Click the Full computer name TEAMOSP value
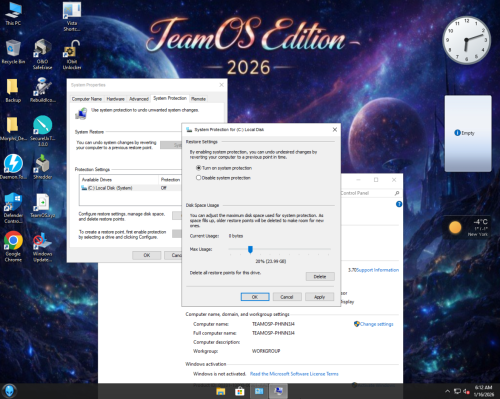This screenshot has height=399, width=500. 273,333
